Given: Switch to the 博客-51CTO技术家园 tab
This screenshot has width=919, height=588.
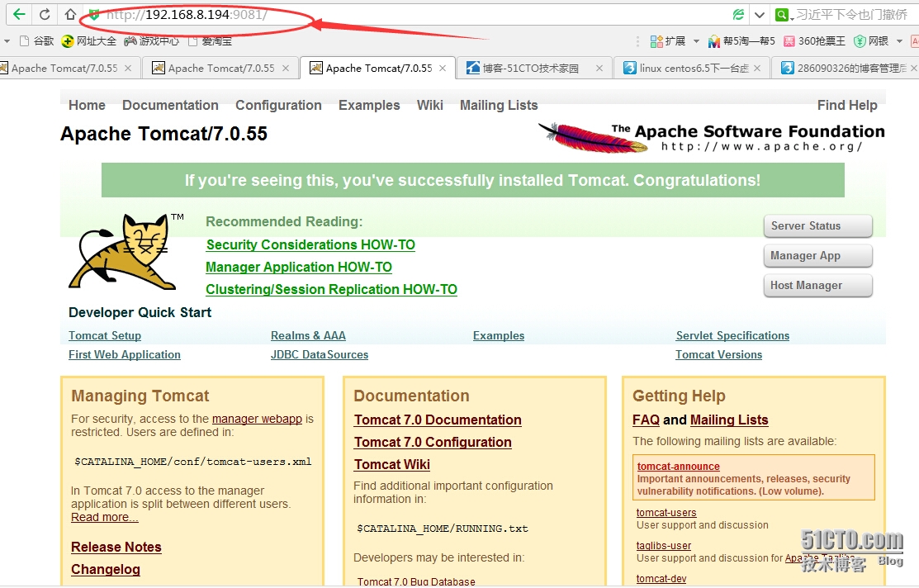Looking at the screenshot, I should pyautogui.click(x=530, y=69).
